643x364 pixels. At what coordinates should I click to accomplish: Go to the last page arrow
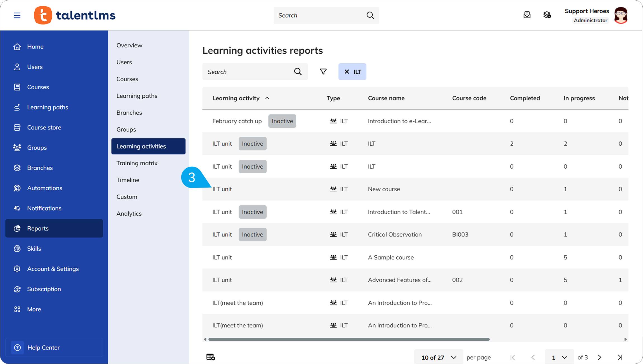click(x=620, y=357)
